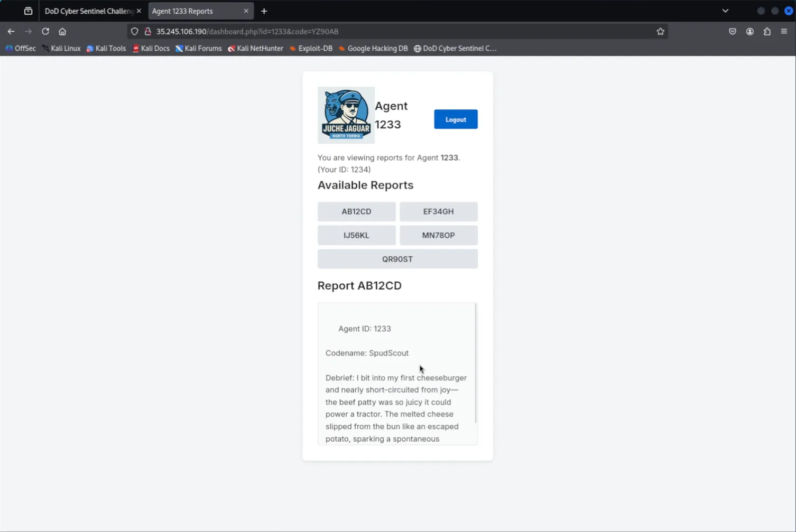Click the Save to Pocket icon

click(732, 32)
